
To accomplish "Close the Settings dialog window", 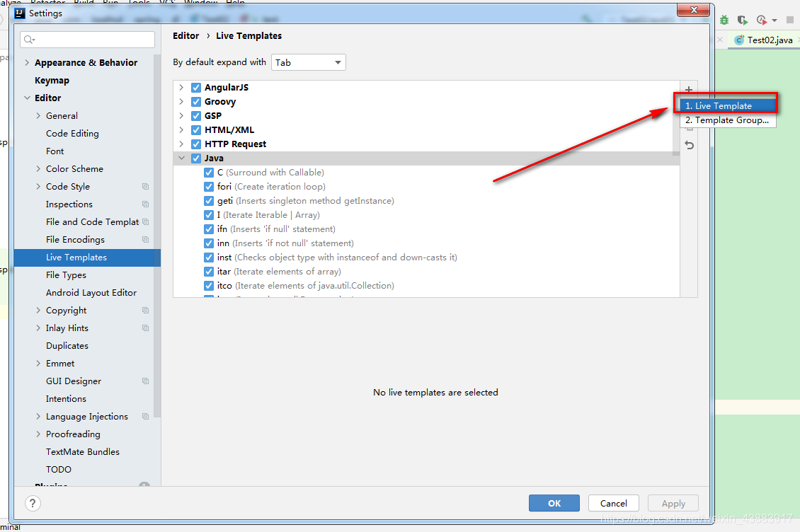I will (693, 10).
